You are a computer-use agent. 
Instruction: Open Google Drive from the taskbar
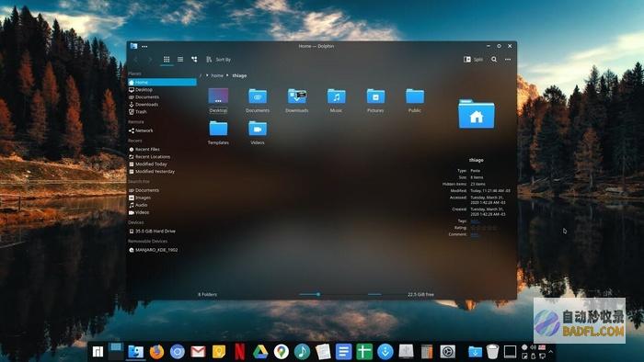[260, 352]
